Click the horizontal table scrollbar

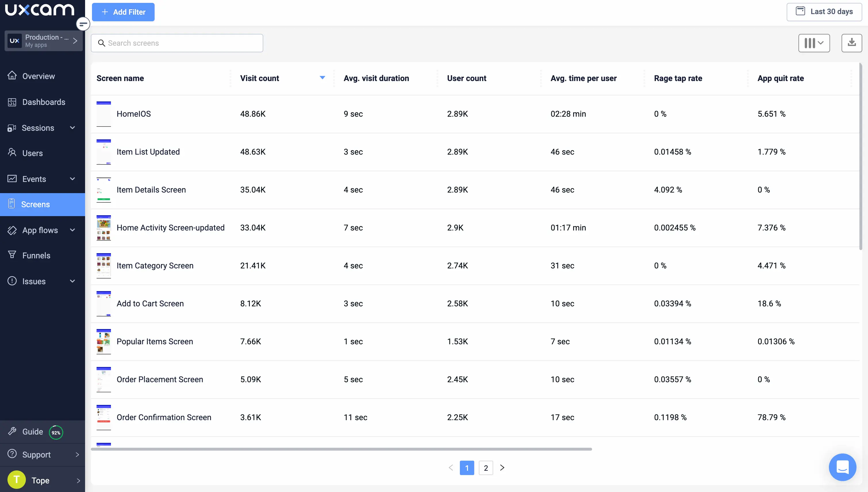tap(341, 449)
